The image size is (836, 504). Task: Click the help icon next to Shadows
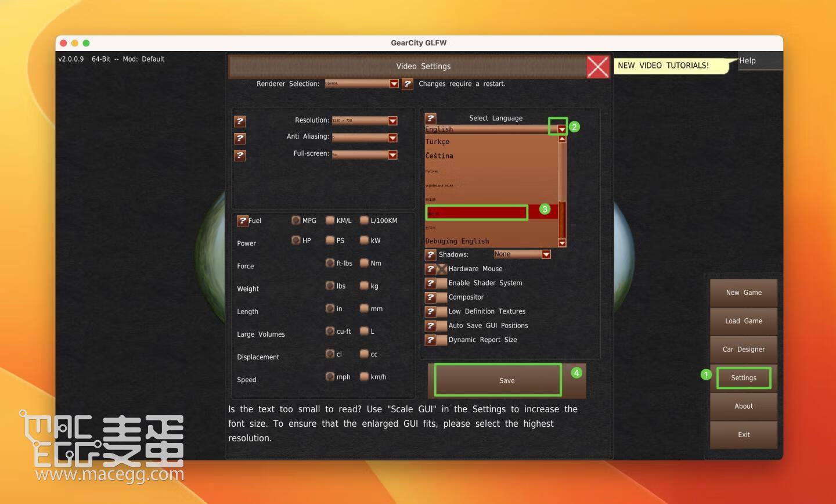click(430, 254)
